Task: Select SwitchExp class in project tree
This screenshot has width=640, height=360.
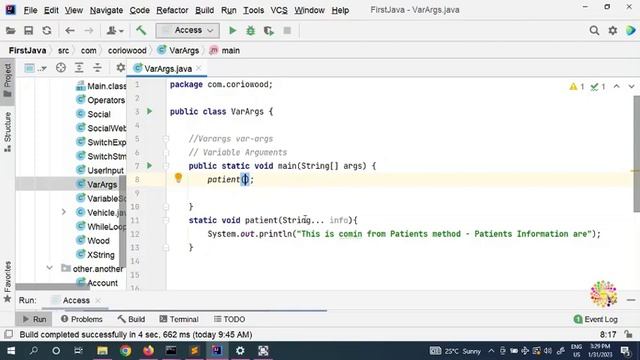Action: click(101, 142)
